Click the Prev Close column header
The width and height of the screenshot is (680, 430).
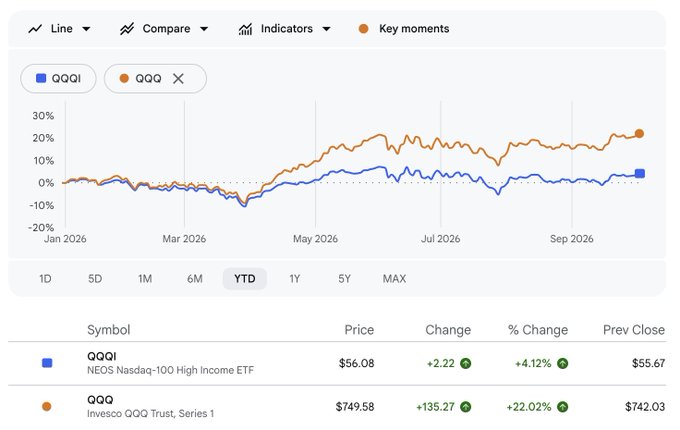click(634, 330)
